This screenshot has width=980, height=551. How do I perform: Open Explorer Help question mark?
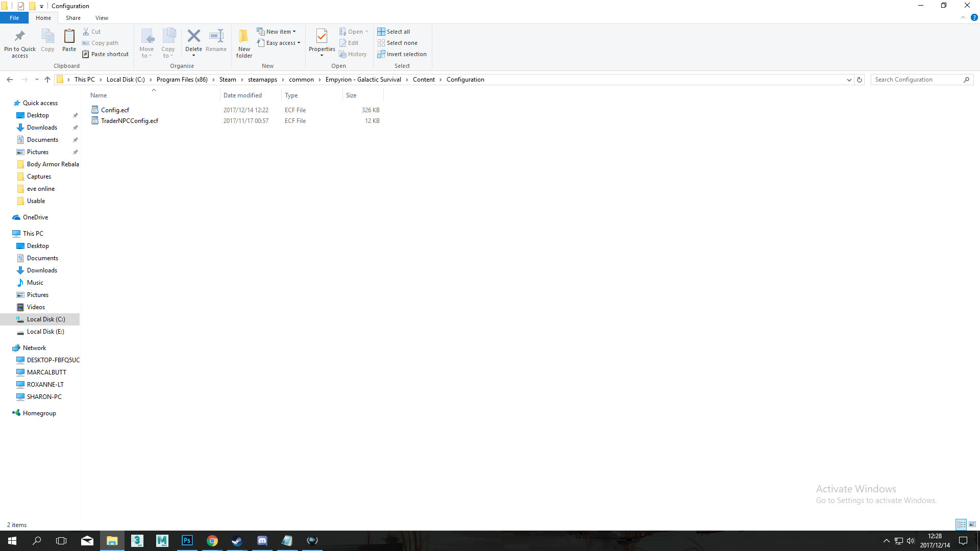974,17
